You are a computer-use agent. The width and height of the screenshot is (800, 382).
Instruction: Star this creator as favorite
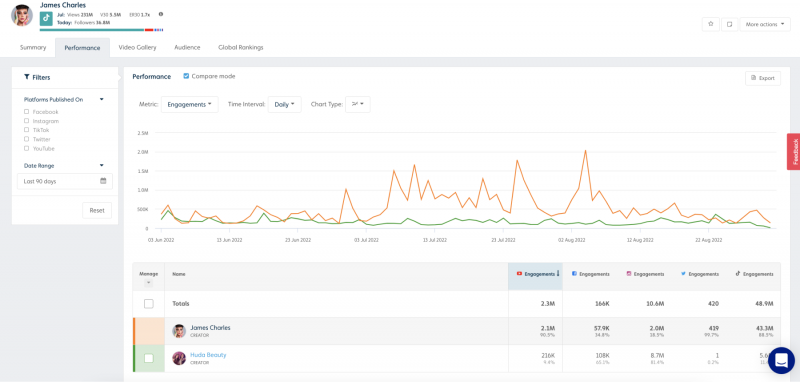[710, 24]
